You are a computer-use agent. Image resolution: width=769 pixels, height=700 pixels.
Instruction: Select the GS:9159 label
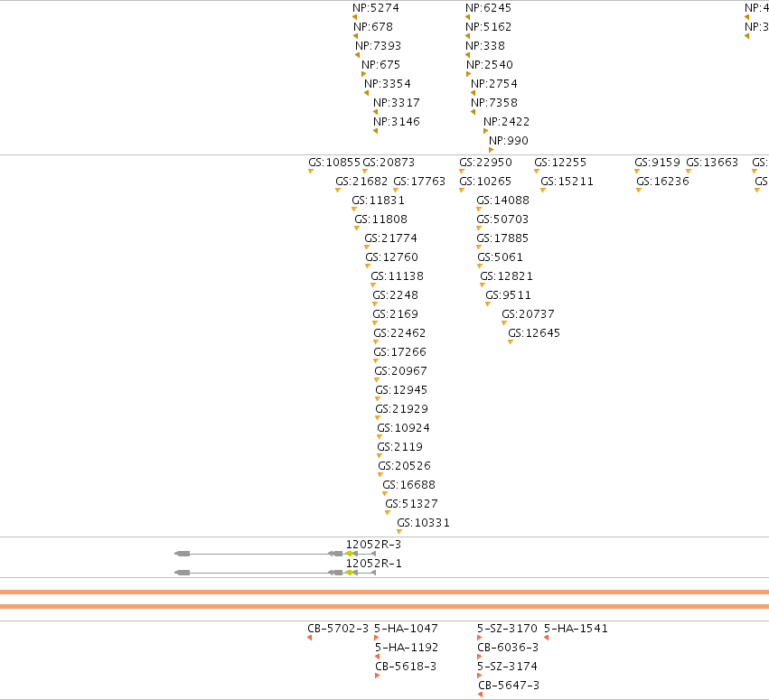657,163
